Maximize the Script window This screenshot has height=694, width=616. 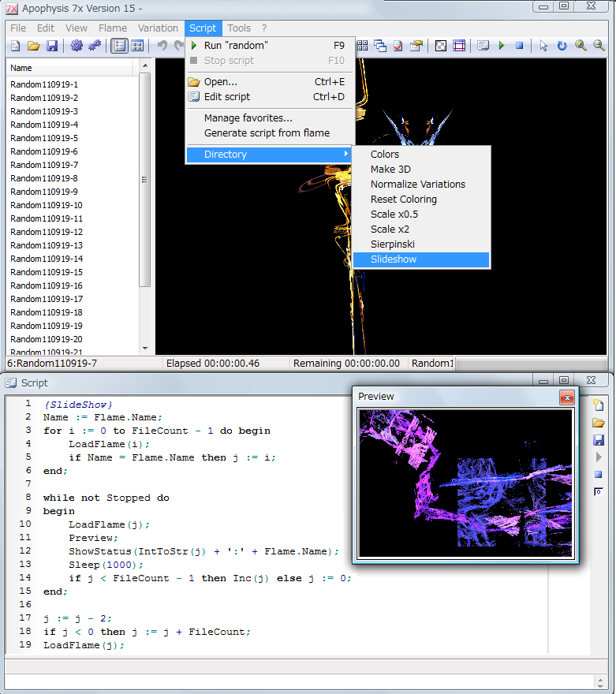tap(563, 380)
